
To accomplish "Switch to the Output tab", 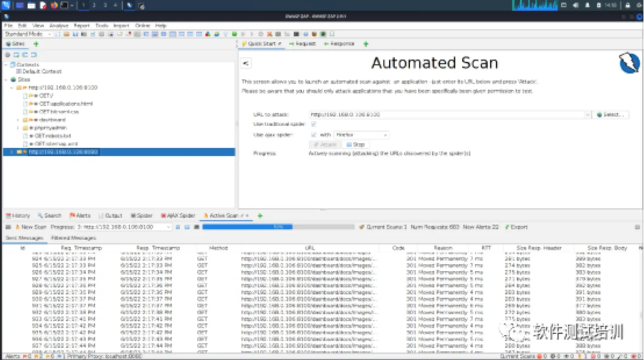I will (x=110, y=215).
